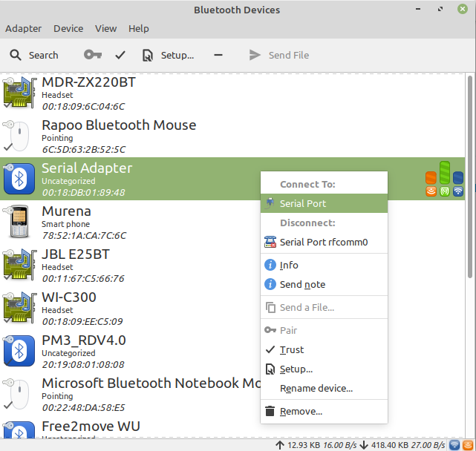Click the Serial Port plug icon in menu
476x451 pixels.
point(270,203)
